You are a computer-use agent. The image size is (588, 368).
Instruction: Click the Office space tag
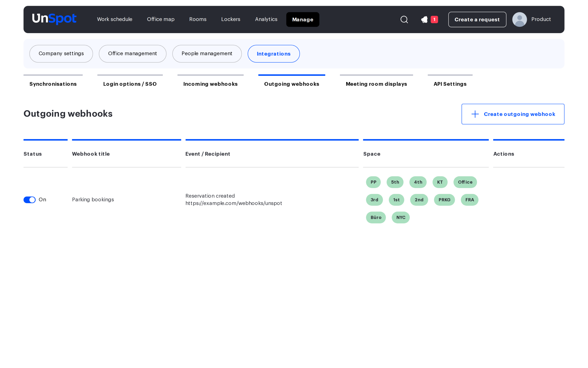click(465, 182)
